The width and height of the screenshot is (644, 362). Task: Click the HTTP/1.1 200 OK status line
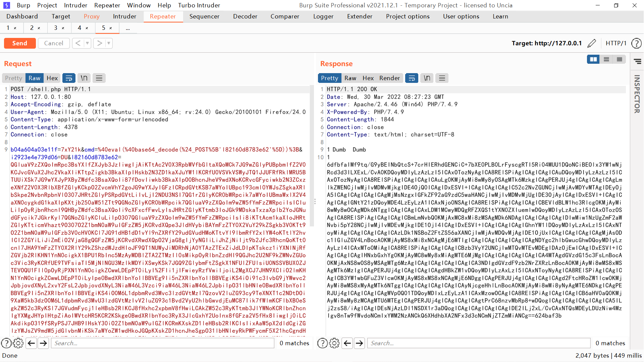click(x=352, y=89)
